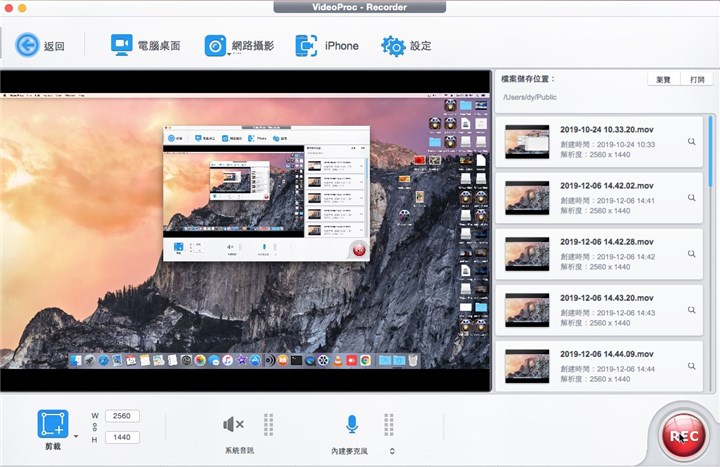
Task: Open the webcam mode dropdown arrow
Action: click(229, 55)
